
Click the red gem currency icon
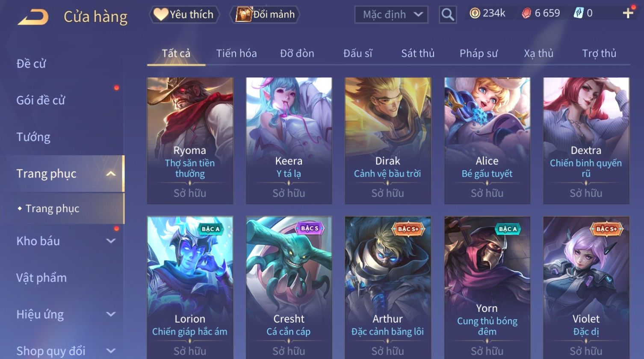coord(526,14)
